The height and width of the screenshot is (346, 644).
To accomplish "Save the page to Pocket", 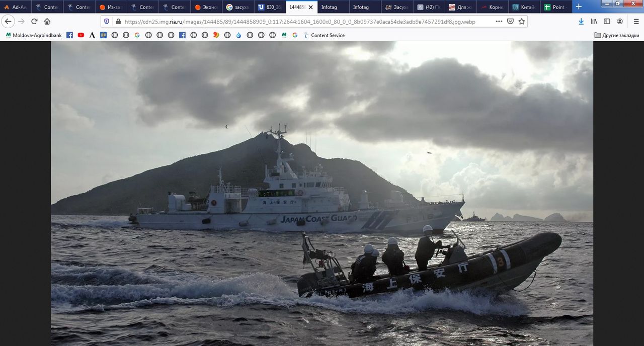I will tap(510, 22).
